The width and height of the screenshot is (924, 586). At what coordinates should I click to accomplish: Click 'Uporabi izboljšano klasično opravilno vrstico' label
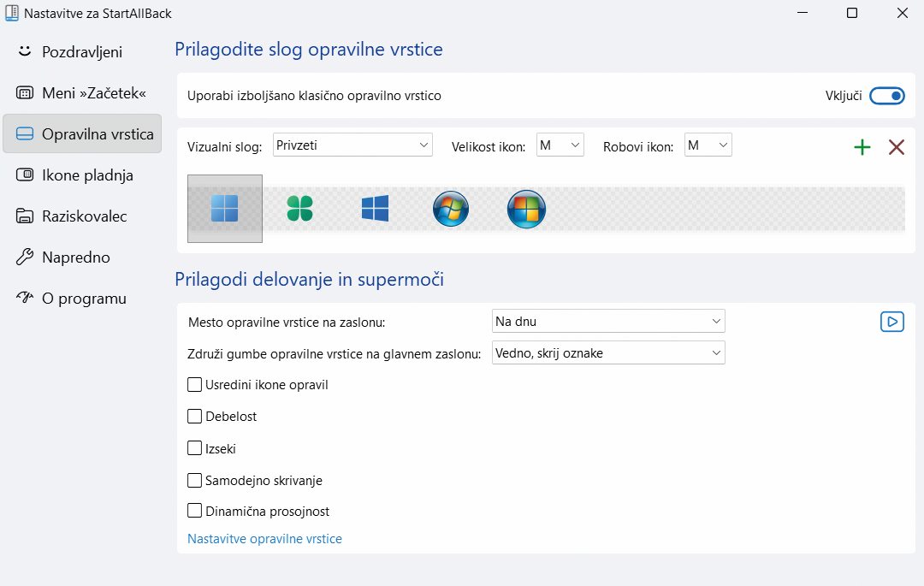tap(314, 96)
